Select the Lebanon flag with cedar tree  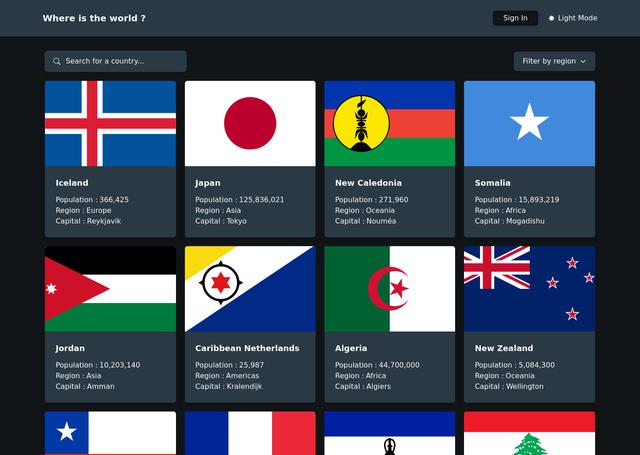tap(529, 435)
